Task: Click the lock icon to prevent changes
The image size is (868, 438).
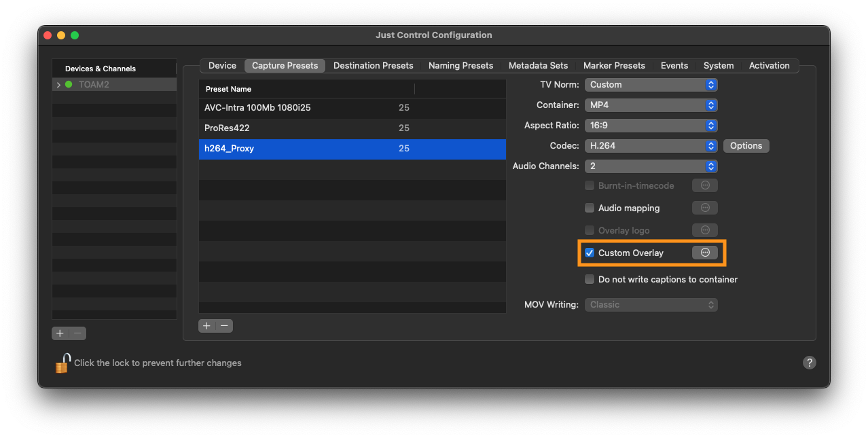Action: [62, 363]
